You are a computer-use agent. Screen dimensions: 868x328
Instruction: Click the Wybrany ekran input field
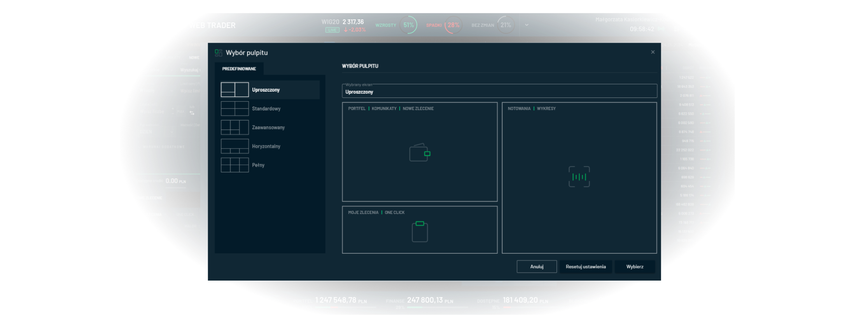click(499, 92)
